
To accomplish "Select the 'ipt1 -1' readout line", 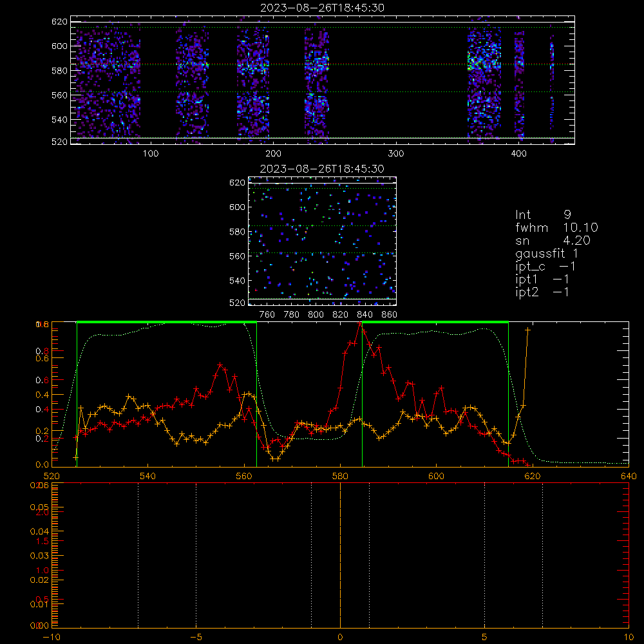I will point(542,279).
